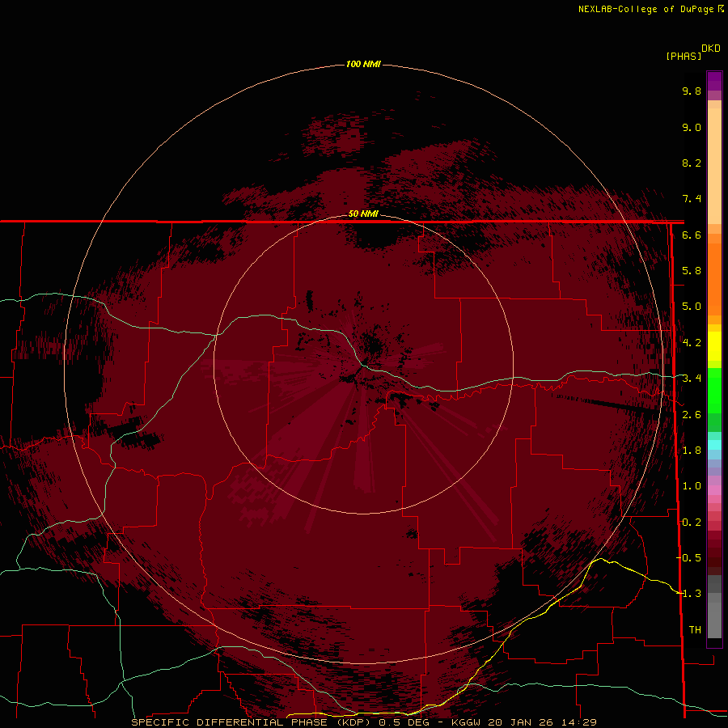Viewport: 728px width, 728px height.
Task: Pick the peach segment of the color scale
Action: click(x=714, y=166)
